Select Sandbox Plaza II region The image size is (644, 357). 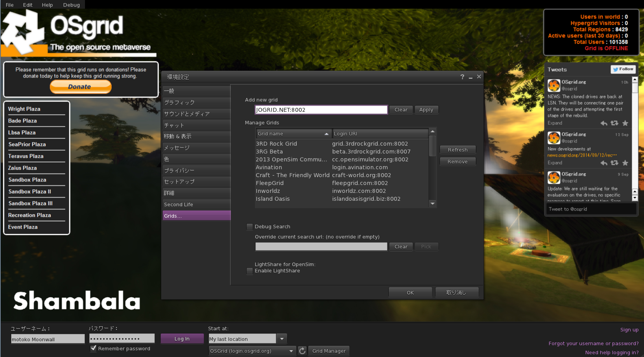point(30,192)
